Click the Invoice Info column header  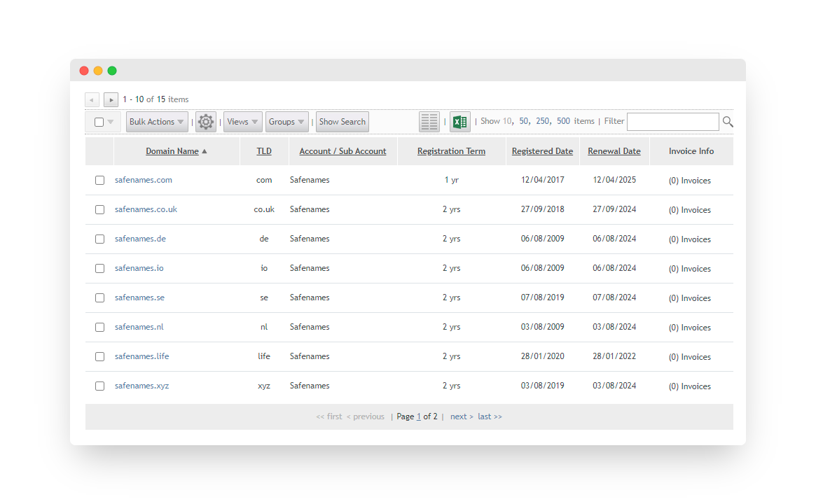tap(691, 150)
